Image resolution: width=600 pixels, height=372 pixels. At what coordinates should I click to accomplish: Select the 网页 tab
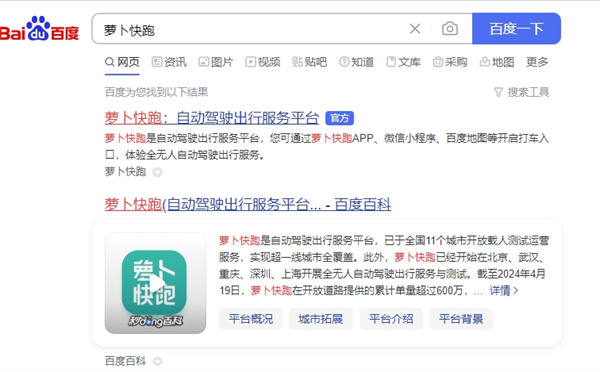pyautogui.click(x=122, y=62)
